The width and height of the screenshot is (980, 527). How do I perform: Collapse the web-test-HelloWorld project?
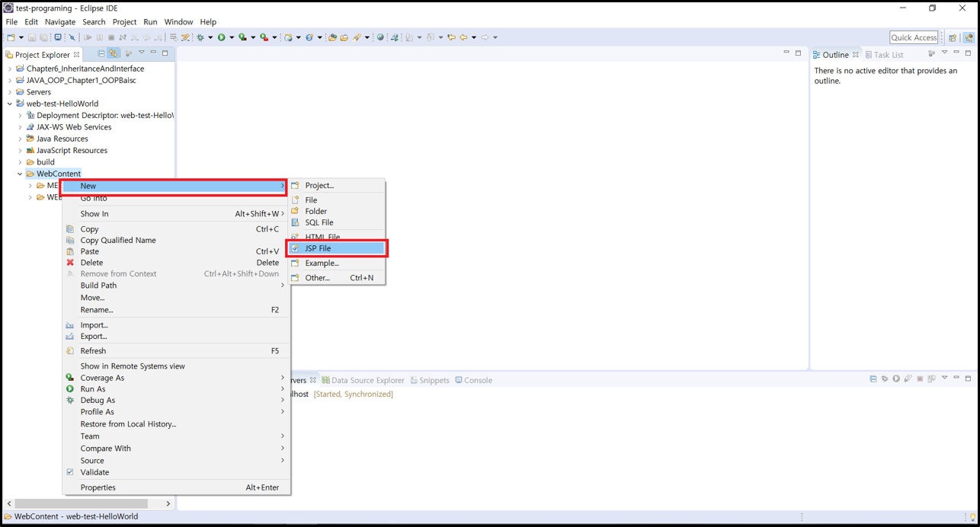click(x=10, y=104)
